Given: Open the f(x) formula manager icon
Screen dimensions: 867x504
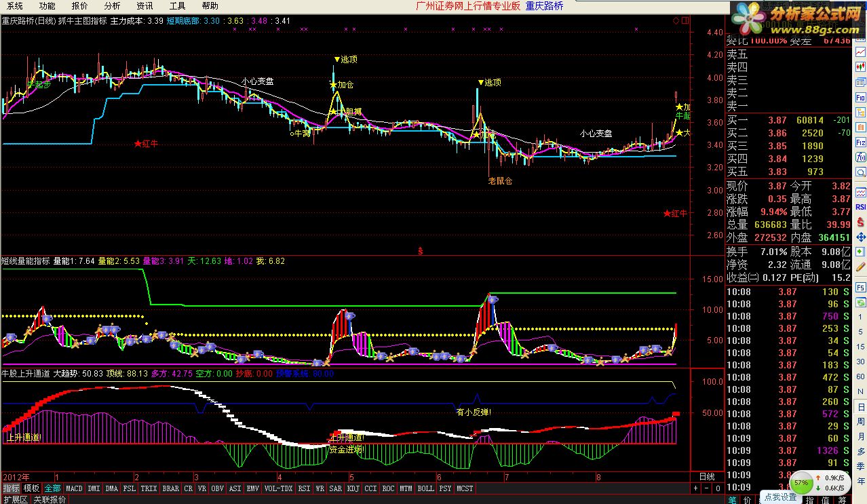Looking at the screenshot, I should tap(860, 157).
